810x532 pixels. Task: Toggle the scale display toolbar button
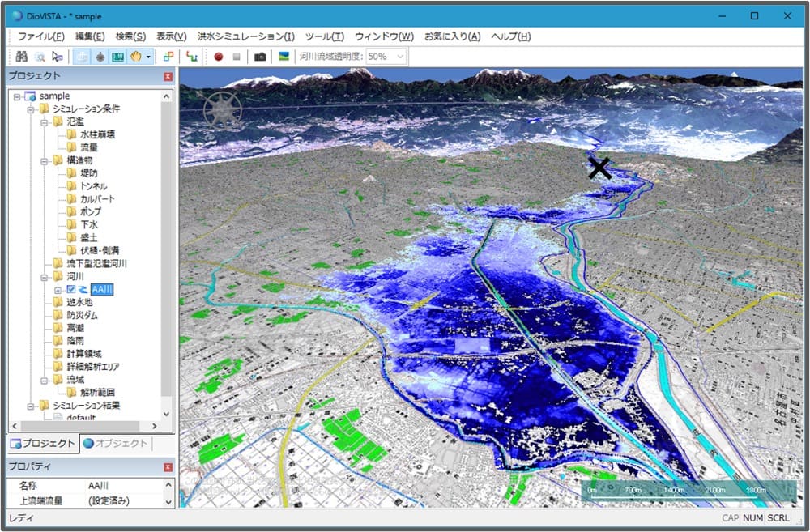[x=118, y=57]
